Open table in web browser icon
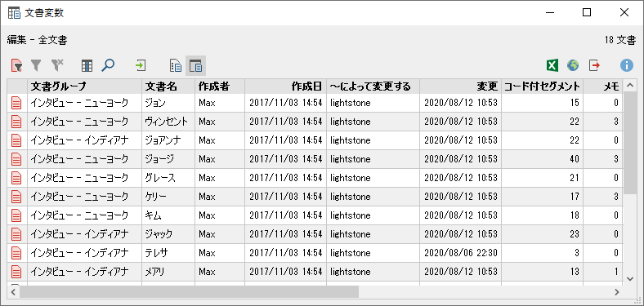644x306 pixels. coord(573,65)
